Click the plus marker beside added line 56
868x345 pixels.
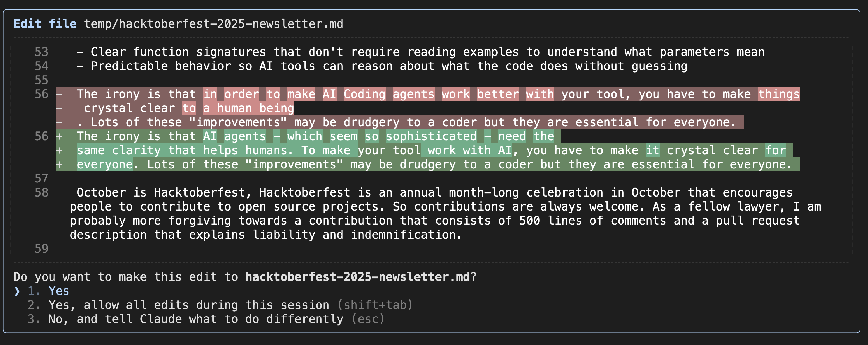pyautogui.click(x=59, y=136)
